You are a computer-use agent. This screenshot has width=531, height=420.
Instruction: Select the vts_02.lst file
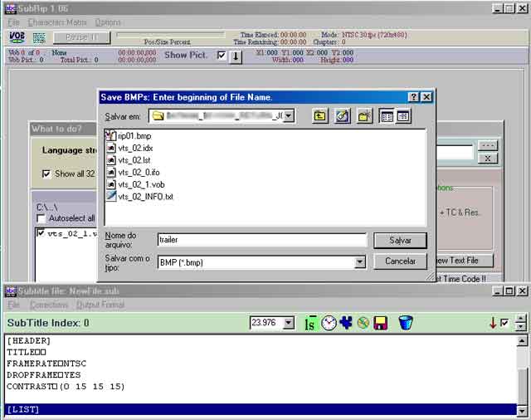129,160
